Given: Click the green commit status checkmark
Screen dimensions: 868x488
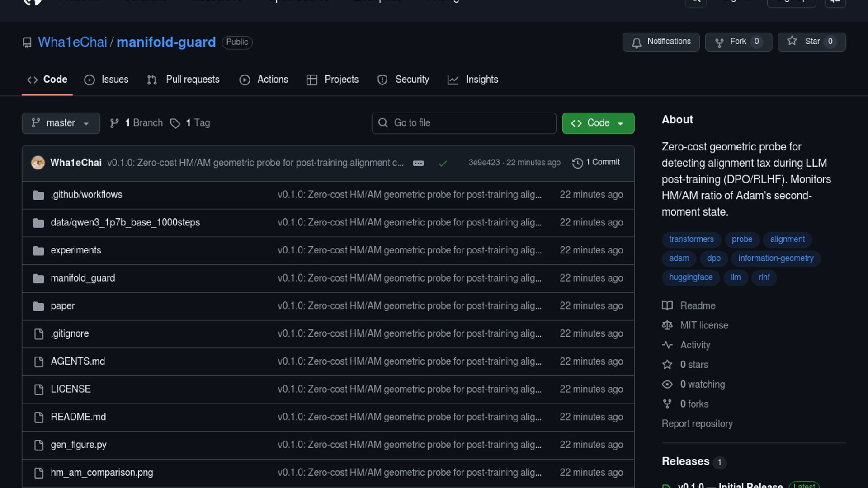Looking at the screenshot, I should 443,163.
